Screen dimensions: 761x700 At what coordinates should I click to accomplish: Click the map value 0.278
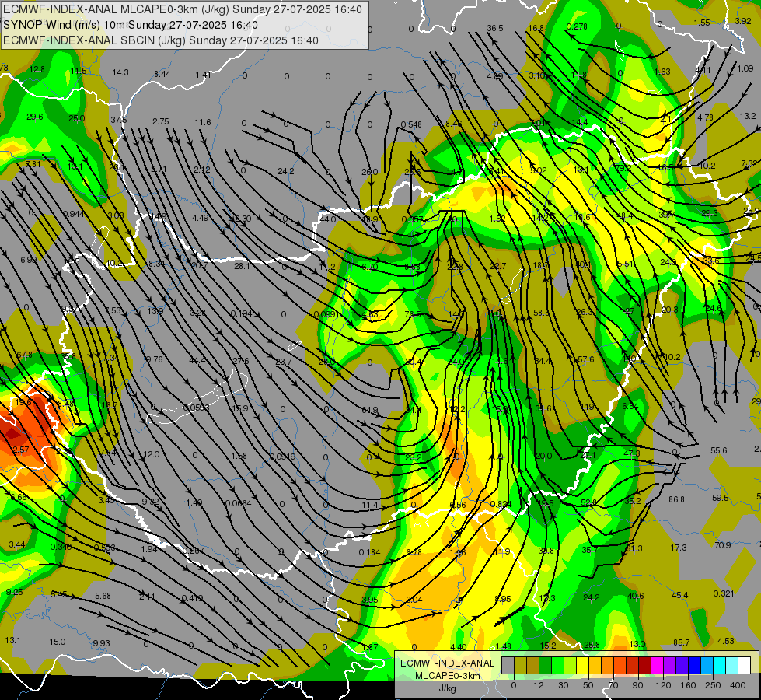[x=577, y=26]
